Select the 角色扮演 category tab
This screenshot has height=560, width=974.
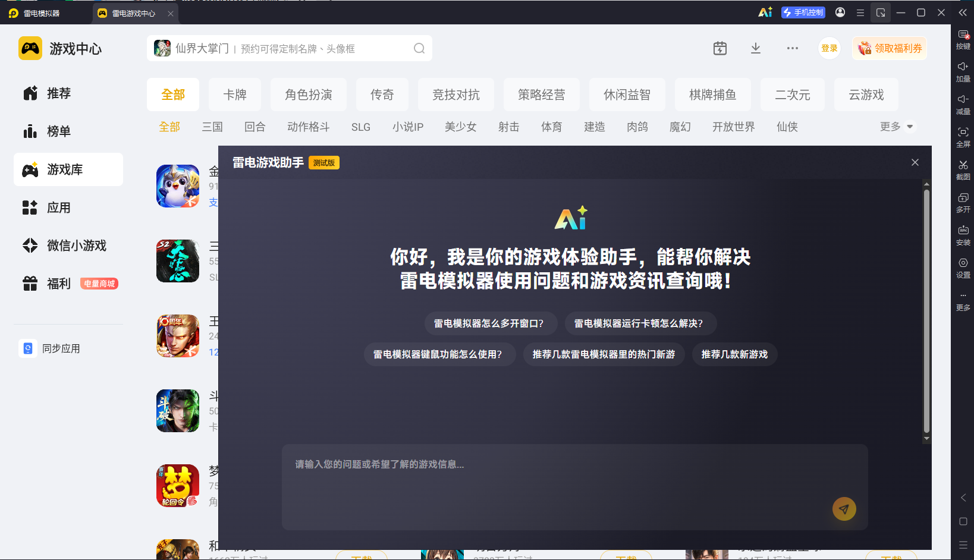[309, 95]
